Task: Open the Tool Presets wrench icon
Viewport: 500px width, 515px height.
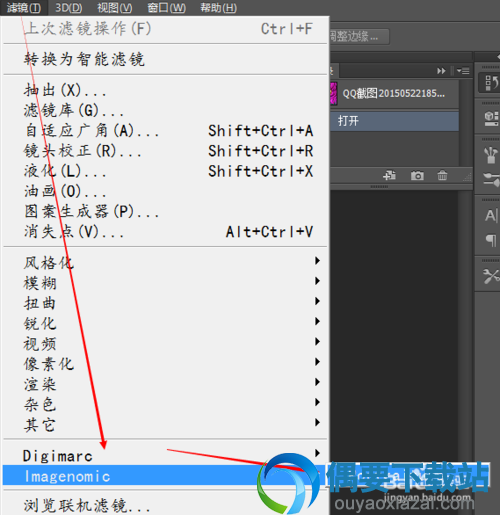Action: click(491, 276)
